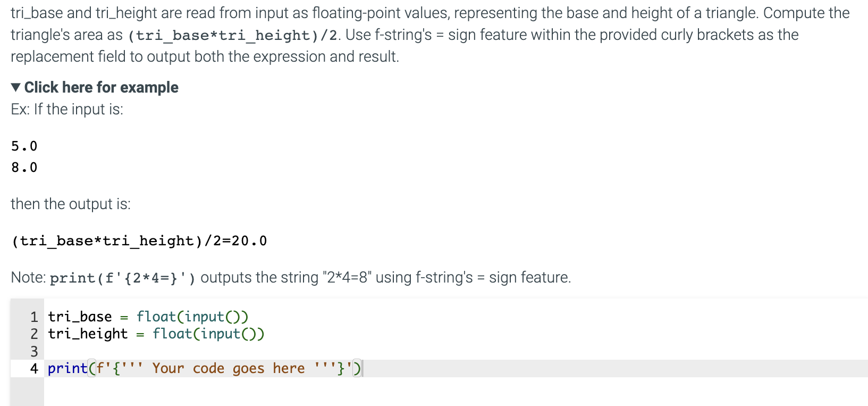Select the example input value 8.0

(24, 167)
